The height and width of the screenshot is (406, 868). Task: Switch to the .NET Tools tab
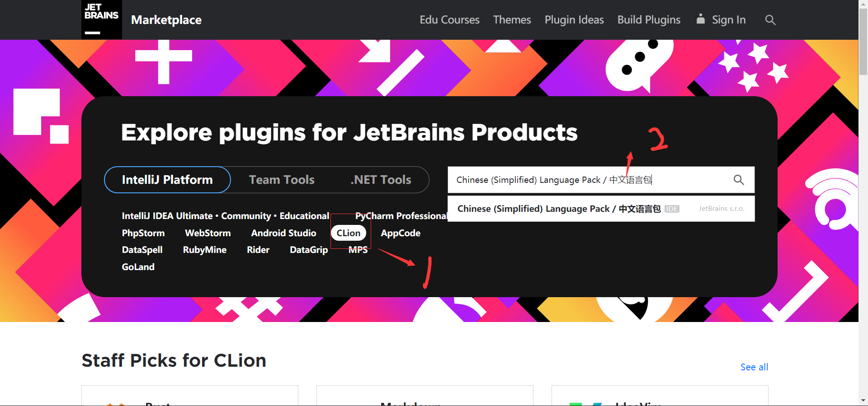point(381,180)
